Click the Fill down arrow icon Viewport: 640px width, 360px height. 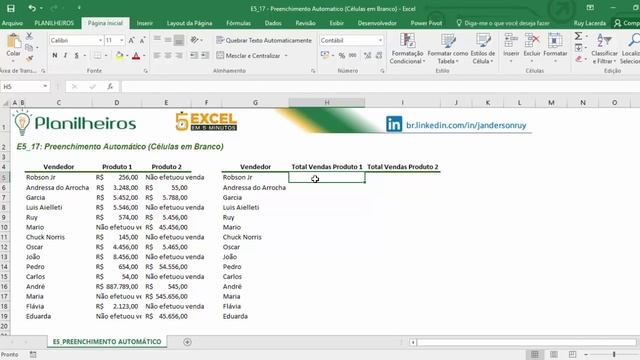[x=578, y=48]
